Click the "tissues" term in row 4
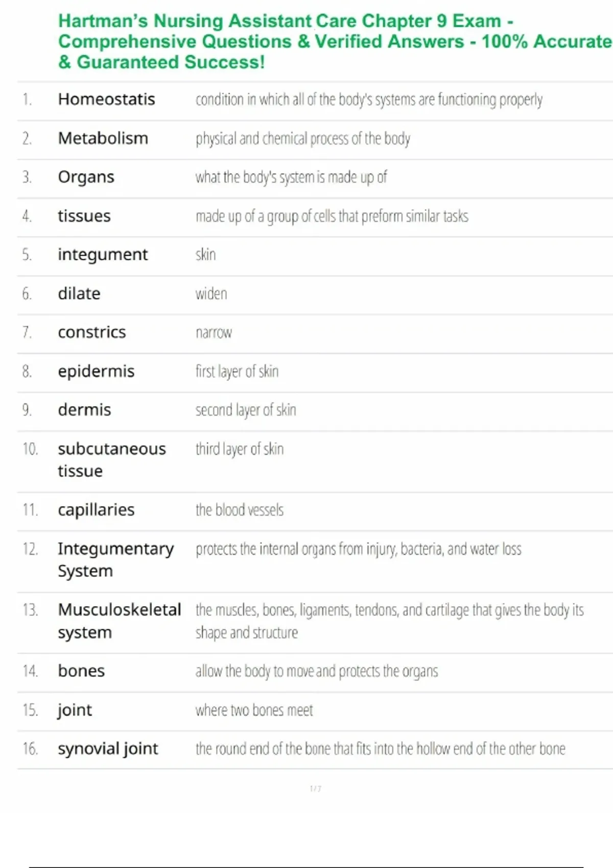 coord(84,216)
